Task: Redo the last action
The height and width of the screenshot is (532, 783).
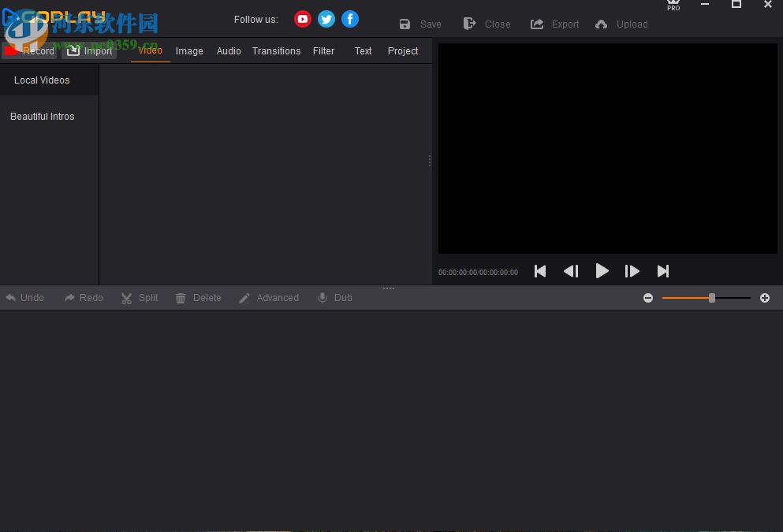Action: pos(83,298)
